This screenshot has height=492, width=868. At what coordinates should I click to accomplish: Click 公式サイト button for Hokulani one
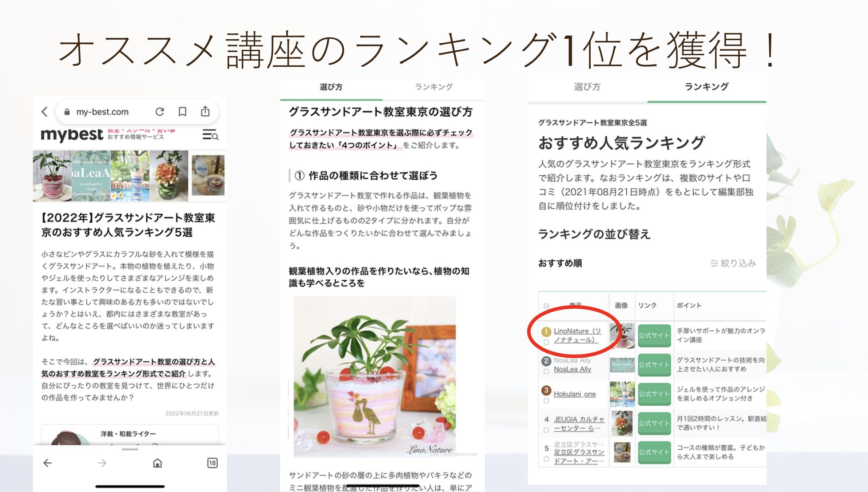click(x=654, y=394)
